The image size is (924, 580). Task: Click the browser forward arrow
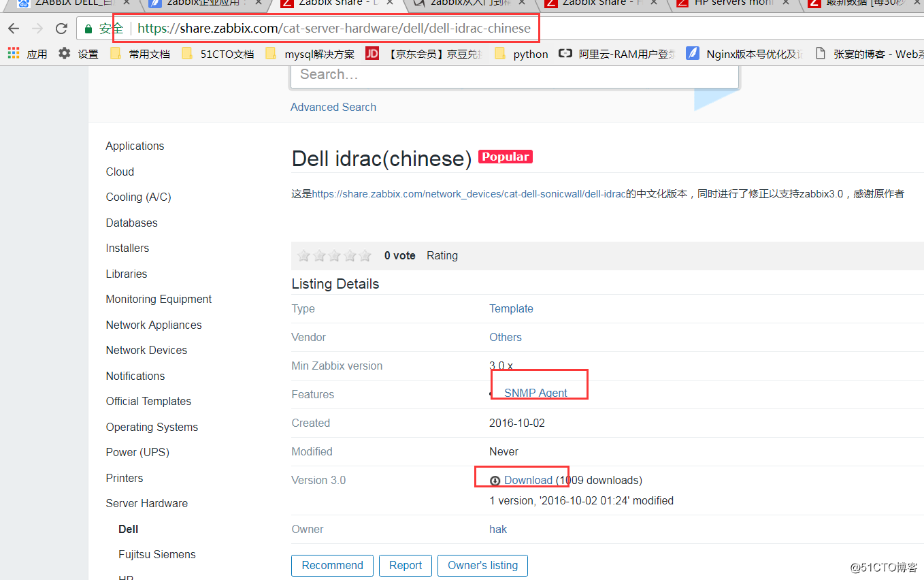point(37,29)
